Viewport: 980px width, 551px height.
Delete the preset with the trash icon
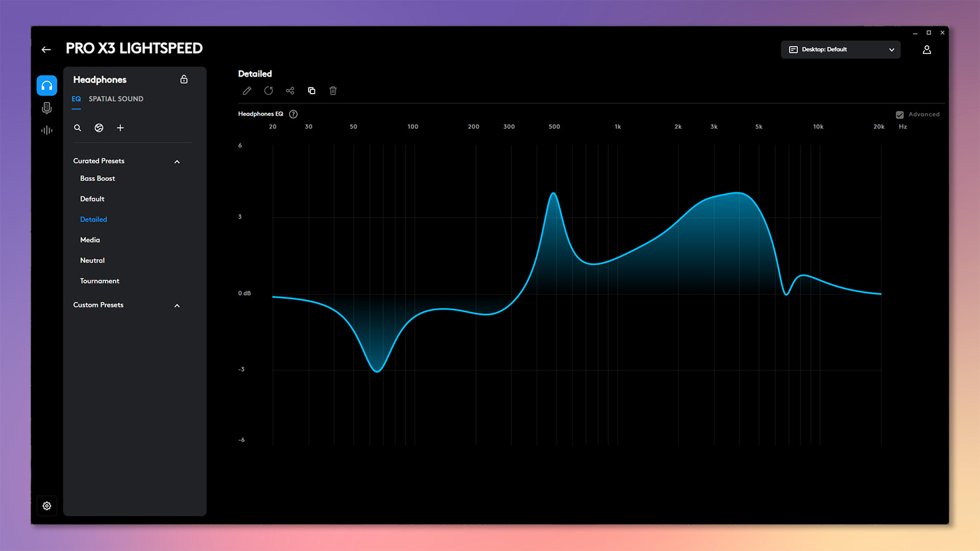pyautogui.click(x=333, y=91)
